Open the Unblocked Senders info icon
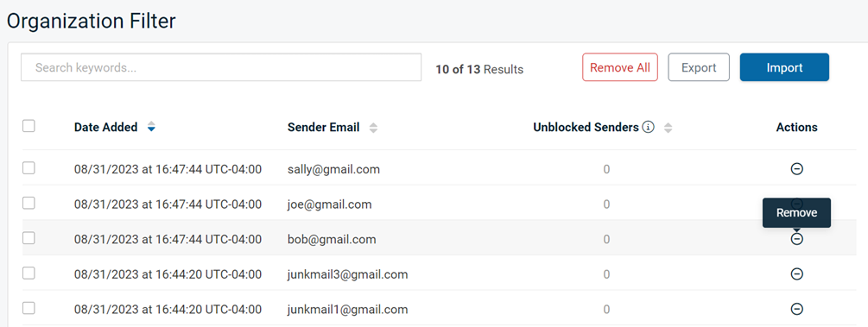Screen dimensions: 868x327 649,127
